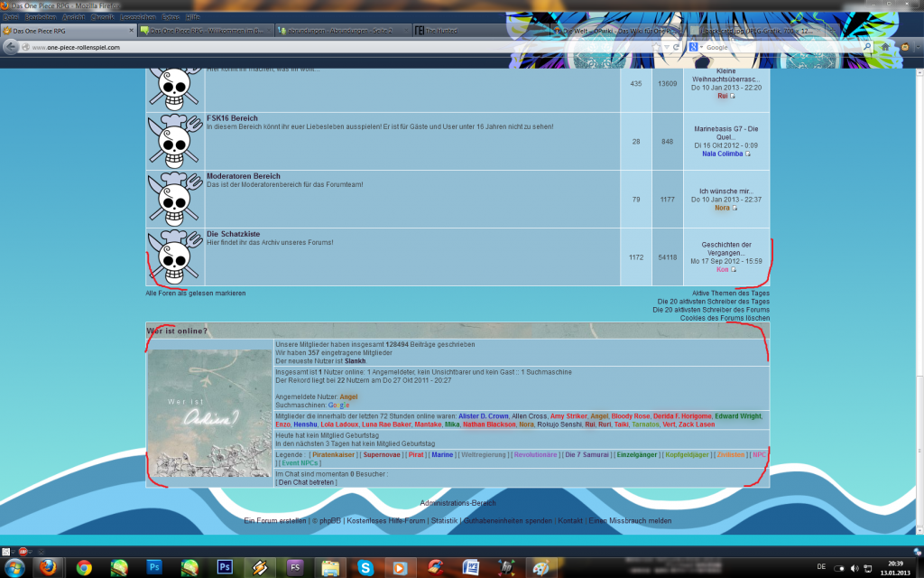This screenshot has height=578, width=924.
Task: Open the Datei menu
Action: tap(11, 17)
